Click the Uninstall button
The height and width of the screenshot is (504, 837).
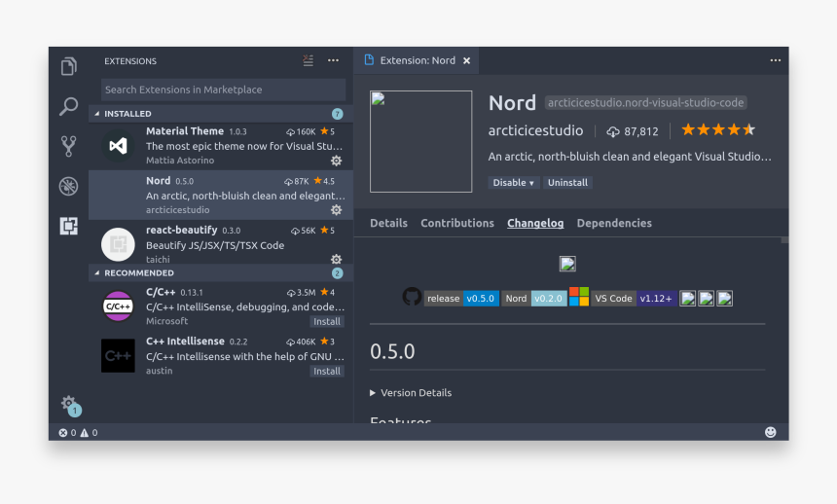pos(567,183)
